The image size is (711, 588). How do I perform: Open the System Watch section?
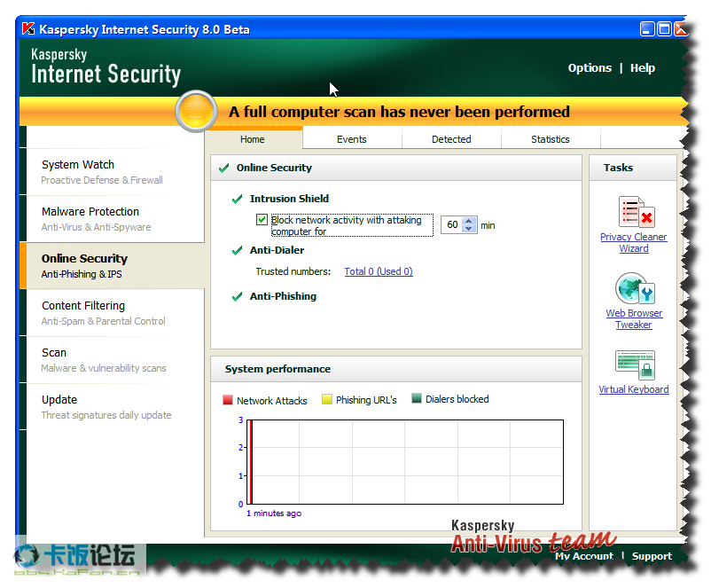pyautogui.click(x=115, y=172)
